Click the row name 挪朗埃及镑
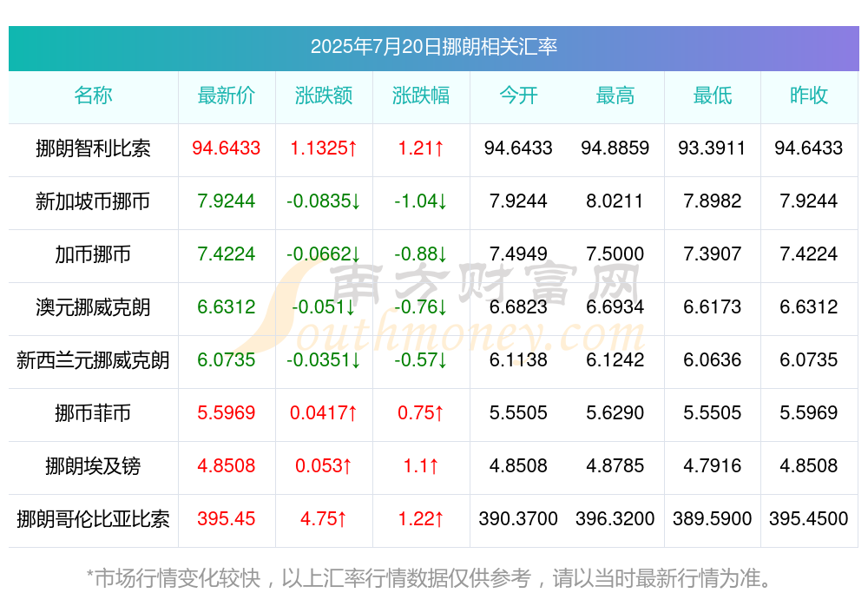This screenshot has height=606, width=868. point(93,466)
